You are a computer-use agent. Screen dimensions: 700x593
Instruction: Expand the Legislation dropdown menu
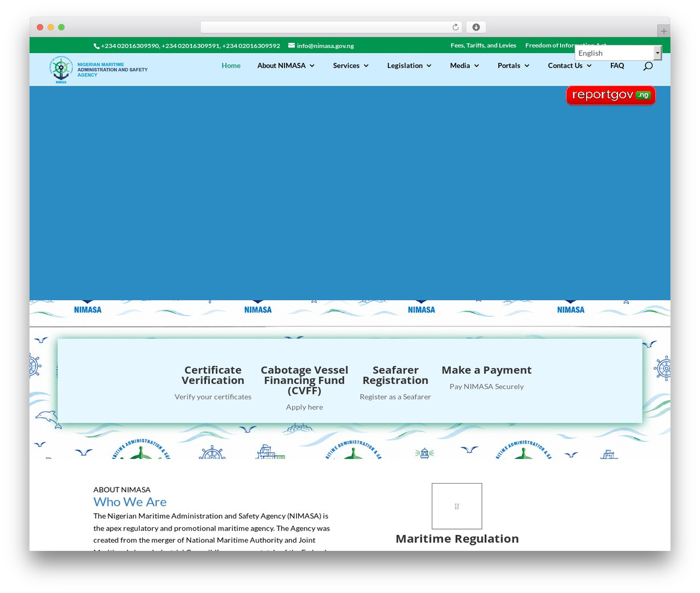(x=409, y=66)
